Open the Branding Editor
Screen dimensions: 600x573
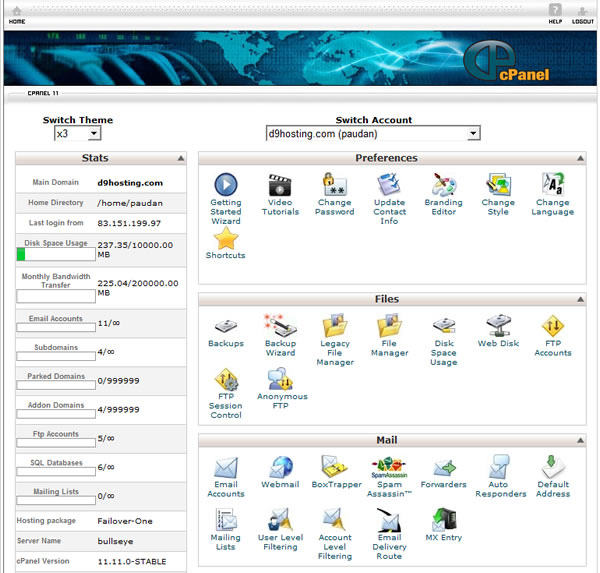[443, 186]
